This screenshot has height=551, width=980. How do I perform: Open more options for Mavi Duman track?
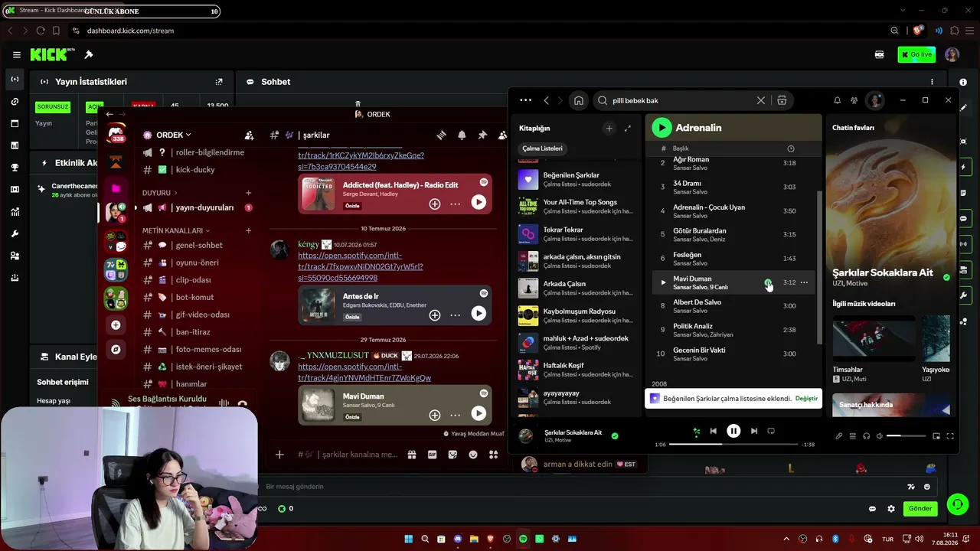coord(804,282)
